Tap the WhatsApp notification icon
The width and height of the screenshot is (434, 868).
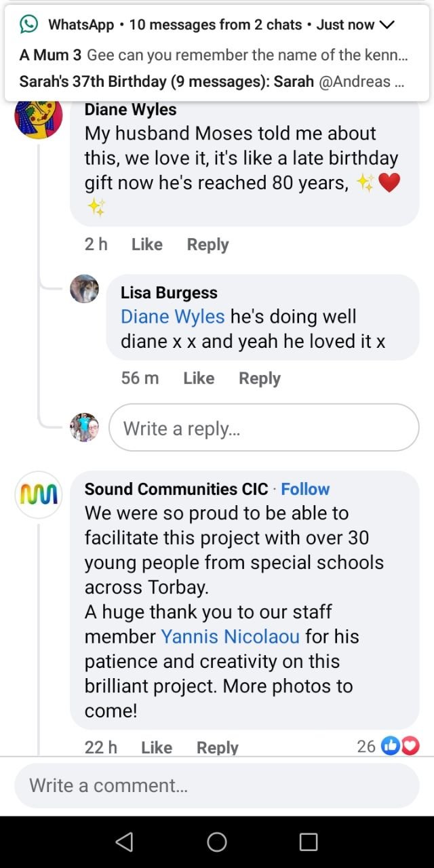pos(28,24)
